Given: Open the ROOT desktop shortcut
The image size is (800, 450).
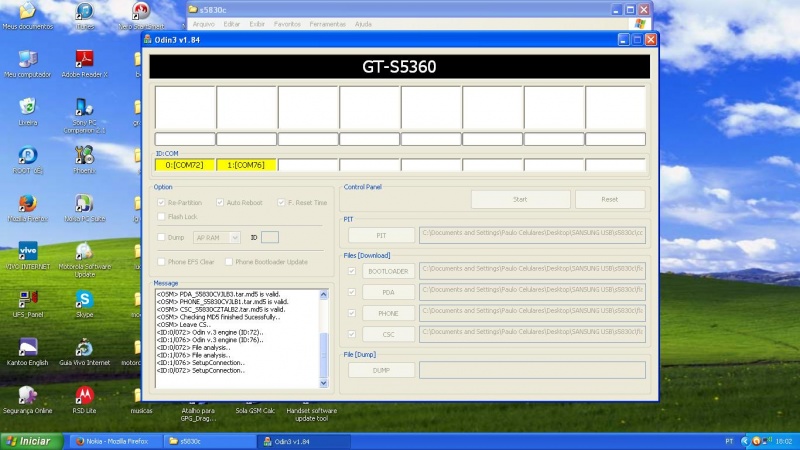Looking at the screenshot, I should (28, 160).
